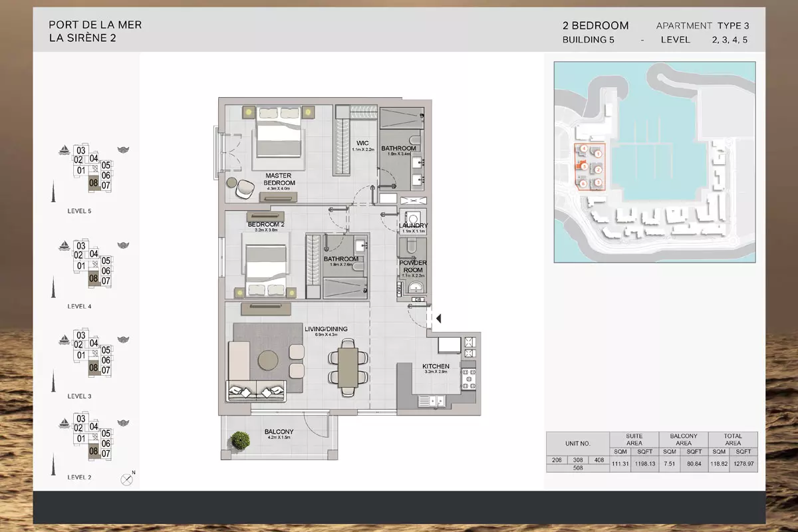Select building marker 1 on site map
This screenshot has height=532, width=798.
coord(598,154)
